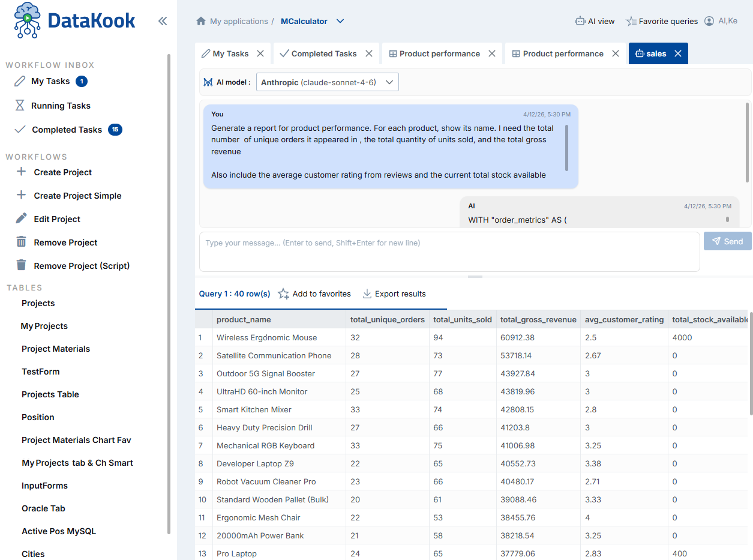753x560 pixels.
Task: Open Favorite queries star icon
Action: click(631, 22)
